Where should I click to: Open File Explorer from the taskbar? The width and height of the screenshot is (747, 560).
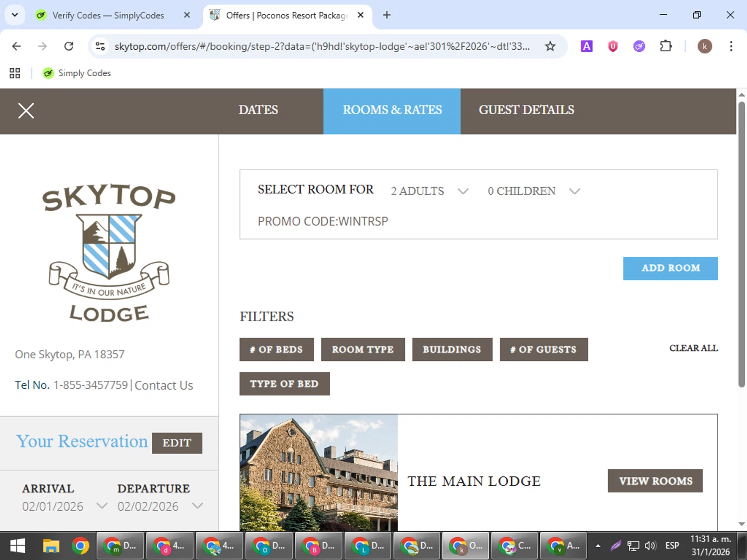(51, 546)
